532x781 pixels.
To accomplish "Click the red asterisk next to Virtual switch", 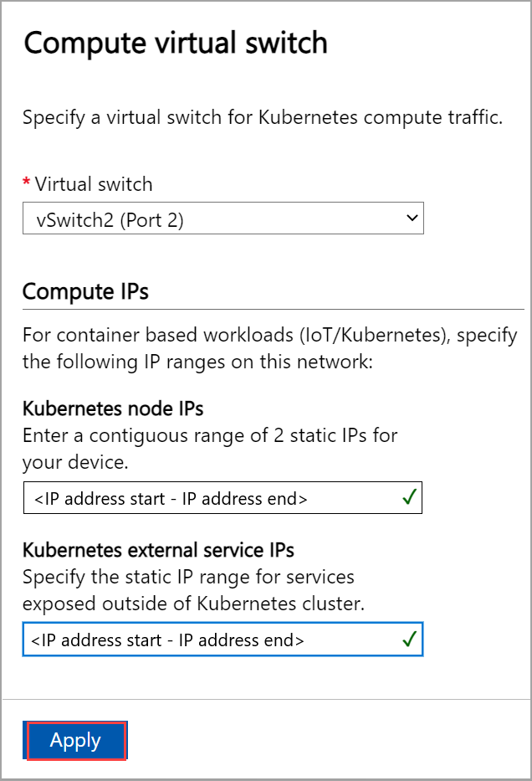I will 26,184.
